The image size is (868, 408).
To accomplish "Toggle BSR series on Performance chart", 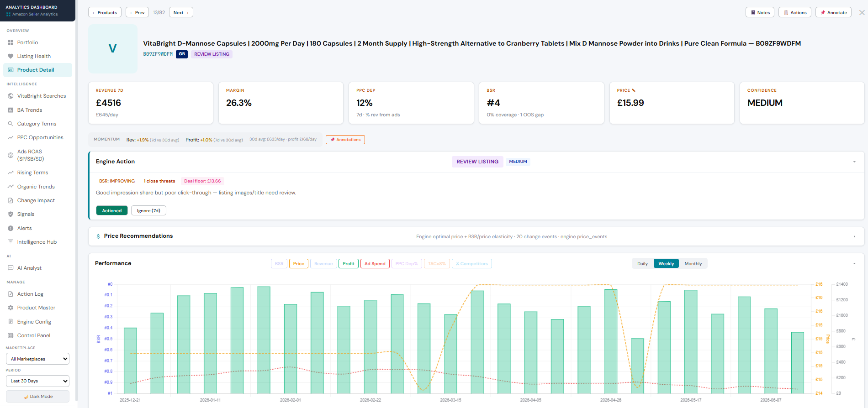I will click(279, 264).
